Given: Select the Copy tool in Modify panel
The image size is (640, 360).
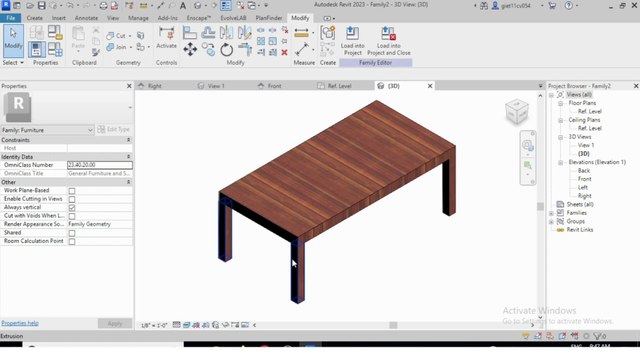Looking at the screenshot, I should (x=208, y=49).
